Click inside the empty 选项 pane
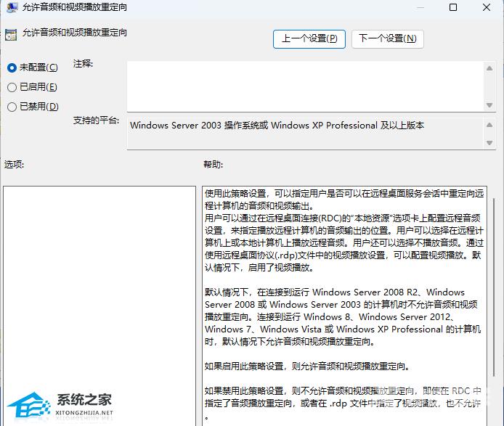 [99, 305]
